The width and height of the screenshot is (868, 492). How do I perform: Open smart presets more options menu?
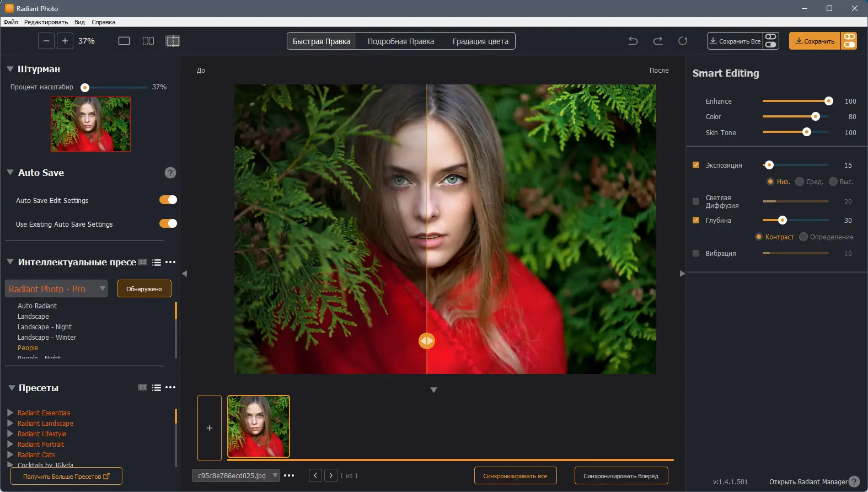pos(170,262)
